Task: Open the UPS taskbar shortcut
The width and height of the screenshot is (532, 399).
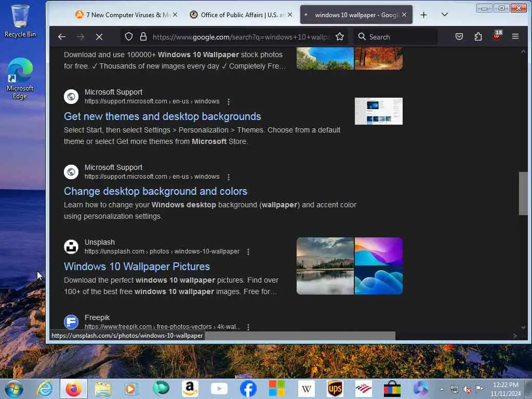Action: 335,389
